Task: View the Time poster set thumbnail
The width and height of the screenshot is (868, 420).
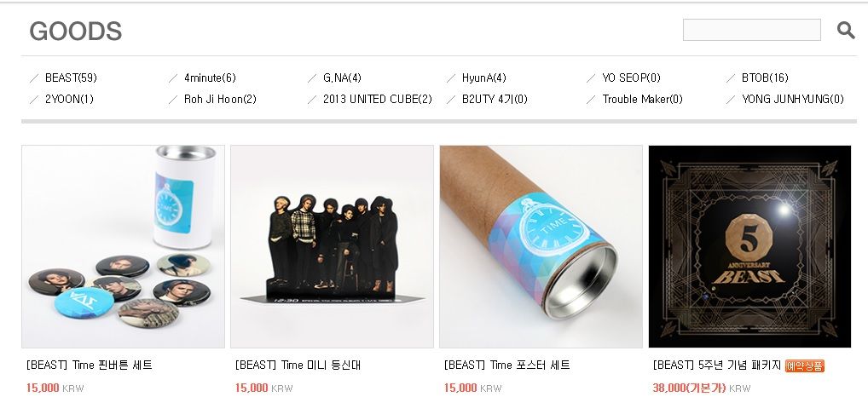Action: [541, 246]
